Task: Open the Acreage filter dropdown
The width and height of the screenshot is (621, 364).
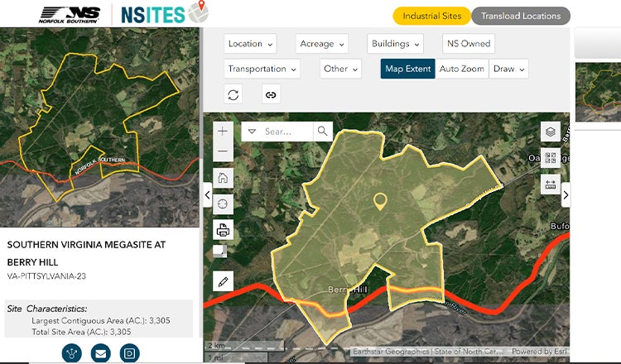Action: coord(321,44)
